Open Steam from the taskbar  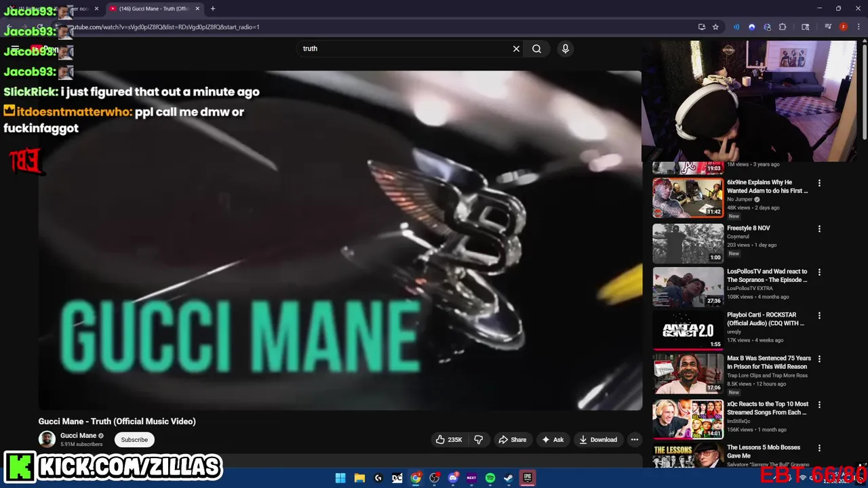[509, 478]
